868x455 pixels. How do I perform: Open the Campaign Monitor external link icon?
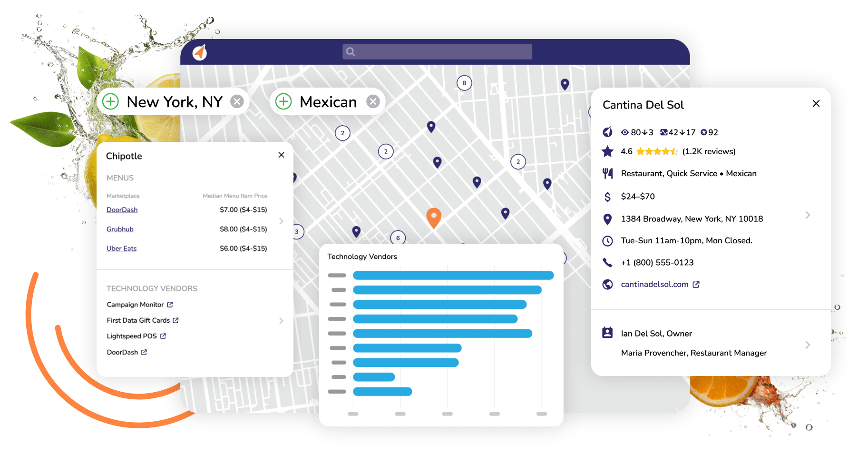(170, 305)
